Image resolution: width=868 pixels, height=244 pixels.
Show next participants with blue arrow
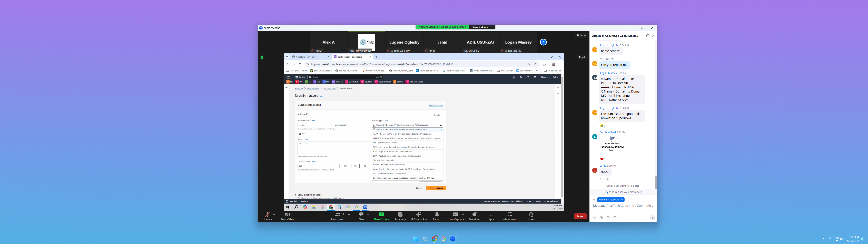coord(543,42)
